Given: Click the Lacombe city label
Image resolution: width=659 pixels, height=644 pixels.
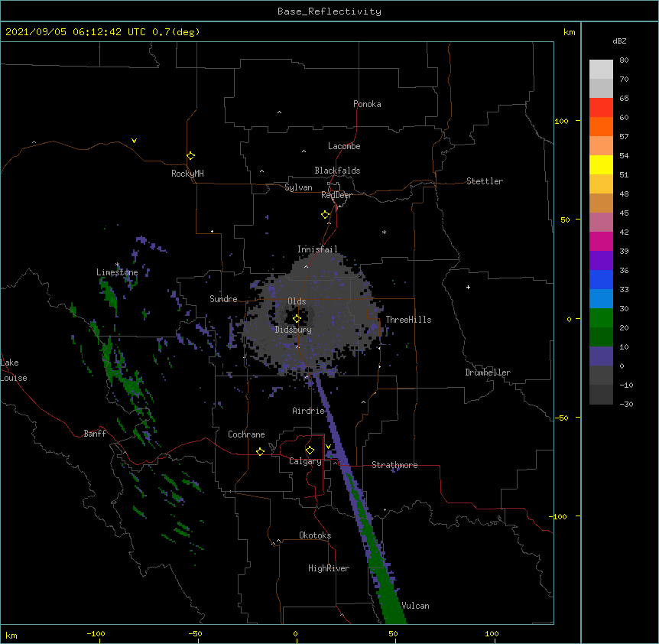Looking at the screenshot, I should tap(344, 146).
